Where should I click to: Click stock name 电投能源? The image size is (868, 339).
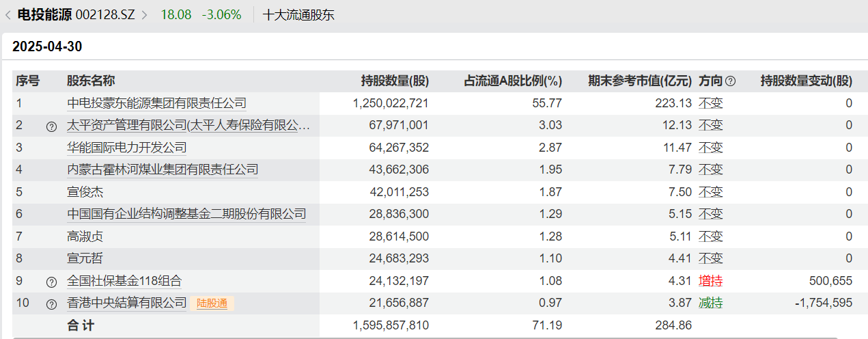click(44, 14)
